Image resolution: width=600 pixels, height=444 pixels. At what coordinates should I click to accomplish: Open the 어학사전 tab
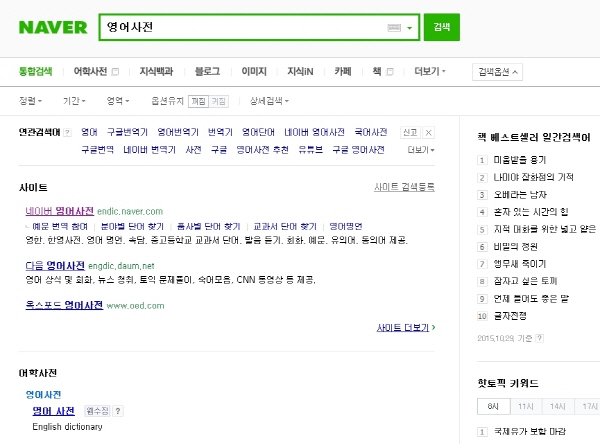click(90, 72)
